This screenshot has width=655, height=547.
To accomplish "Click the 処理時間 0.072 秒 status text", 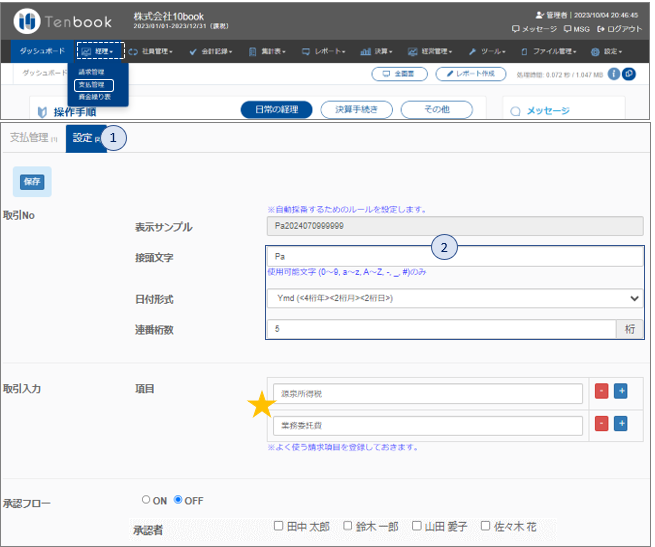I will click(560, 75).
